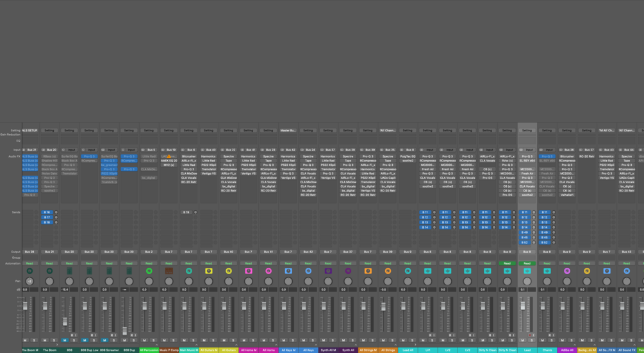The width and height of the screenshot is (644, 353).
Task: Collapse the All Horns stack arrow
Action: pyautogui.click(x=276, y=345)
